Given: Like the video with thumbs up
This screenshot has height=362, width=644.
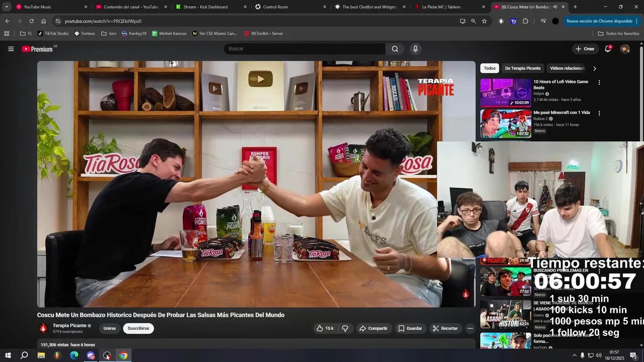Looking at the screenshot, I should (x=325, y=328).
